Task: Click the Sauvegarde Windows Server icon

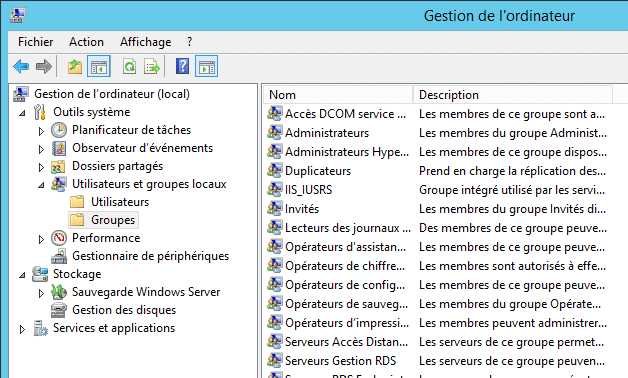Action: coord(59,292)
